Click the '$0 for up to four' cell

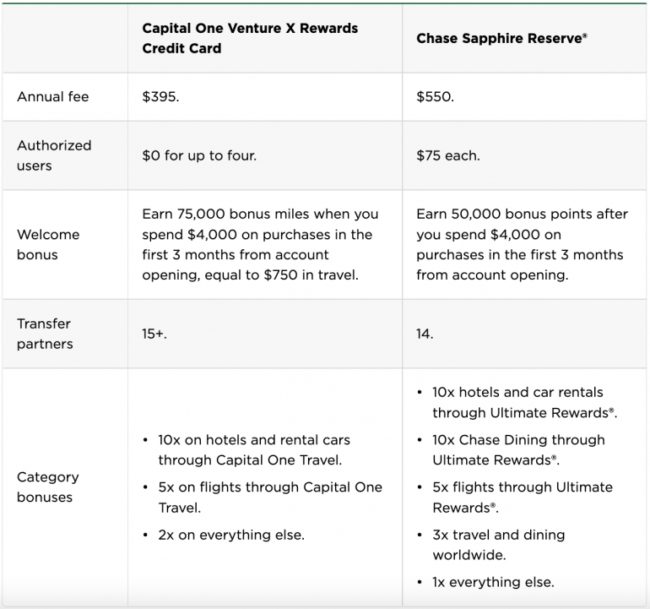[x=200, y=156]
